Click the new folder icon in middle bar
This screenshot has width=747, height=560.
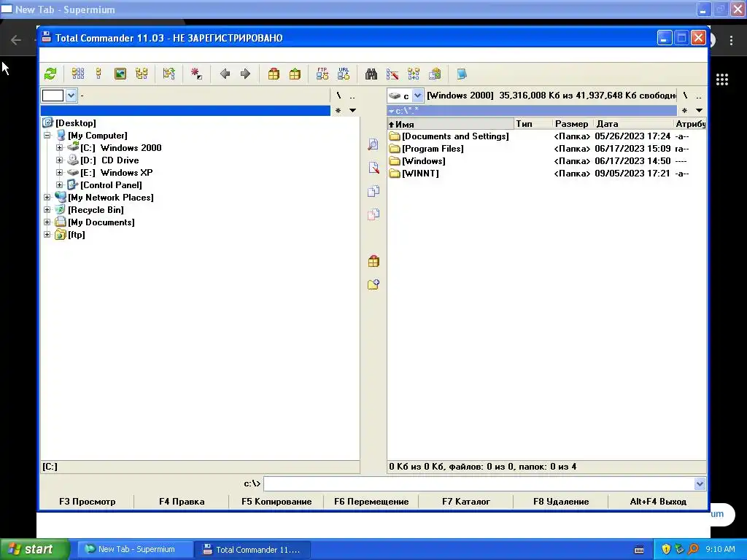tap(373, 284)
